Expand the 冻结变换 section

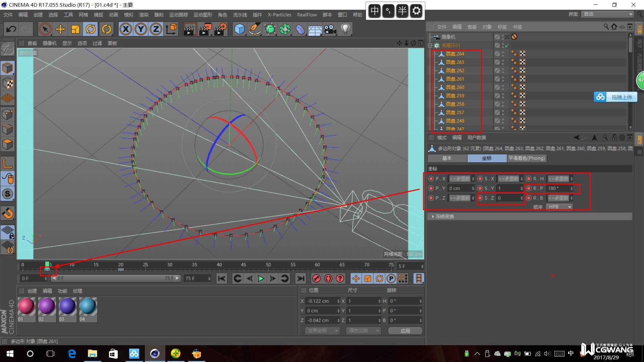coord(433,217)
